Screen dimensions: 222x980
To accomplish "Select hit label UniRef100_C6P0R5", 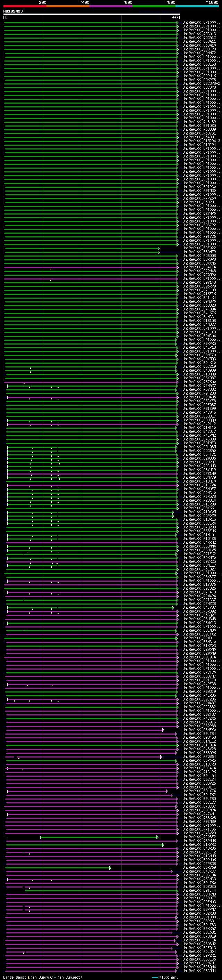I will point(199,761).
